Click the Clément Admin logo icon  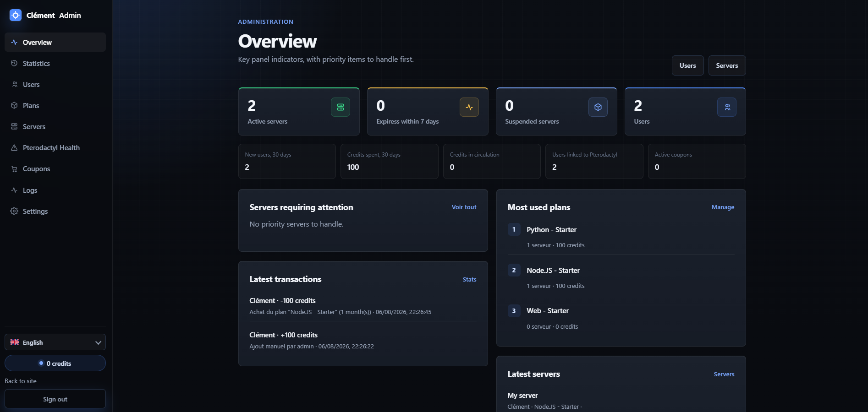point(16,15)
